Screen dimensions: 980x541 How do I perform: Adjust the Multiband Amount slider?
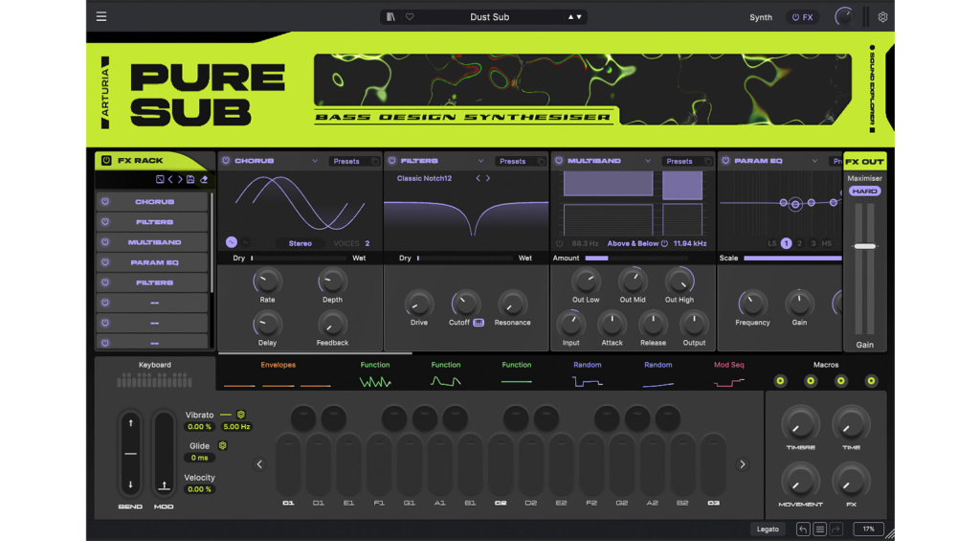point(635,258)
